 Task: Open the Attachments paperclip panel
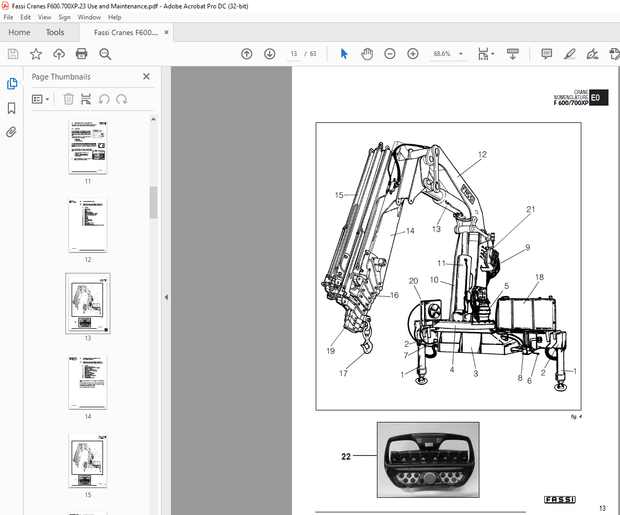pos(11,132)
